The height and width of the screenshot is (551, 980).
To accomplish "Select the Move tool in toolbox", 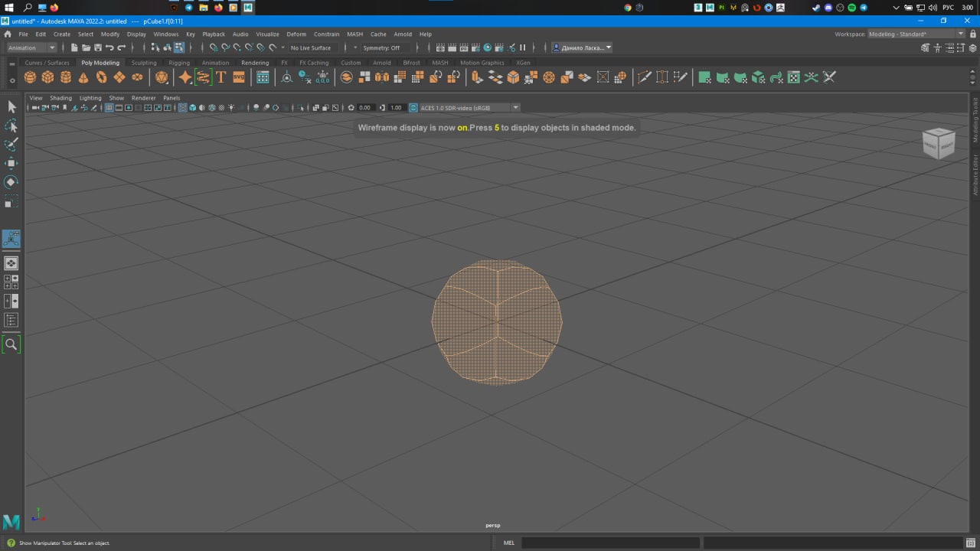I will (11, 163).
